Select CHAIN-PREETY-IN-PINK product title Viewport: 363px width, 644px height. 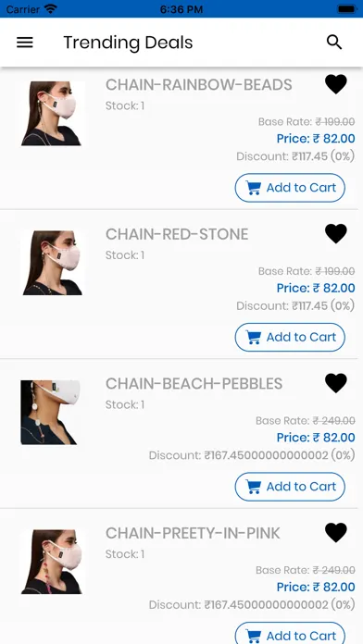tap(193, 534)
